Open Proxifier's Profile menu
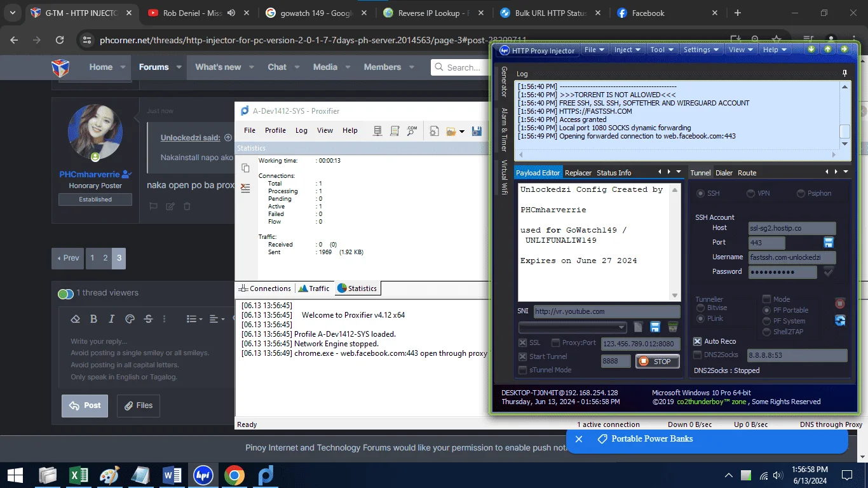The image size is (868, 488). [x=275, y=130]
